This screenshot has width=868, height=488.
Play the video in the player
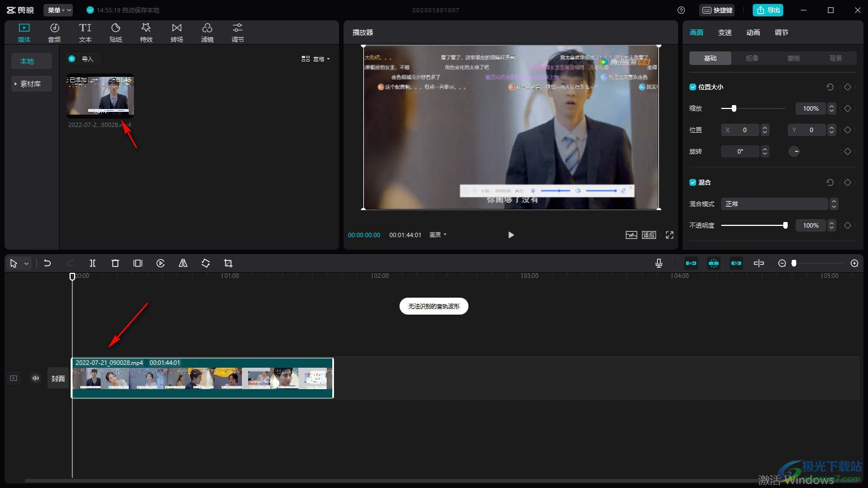(x=511, y=235)
